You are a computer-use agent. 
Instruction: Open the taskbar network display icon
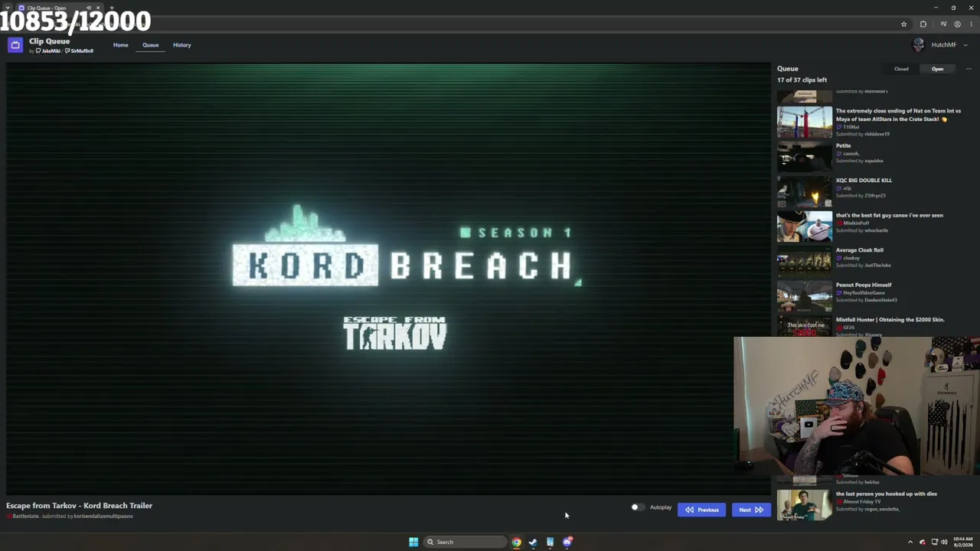935,542
